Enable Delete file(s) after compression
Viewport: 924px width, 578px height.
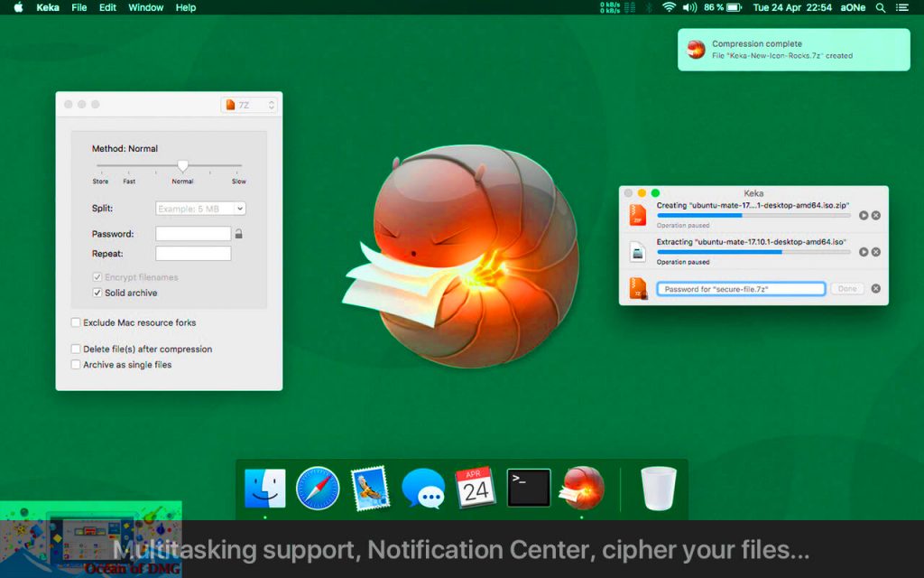tap(76, 350)
